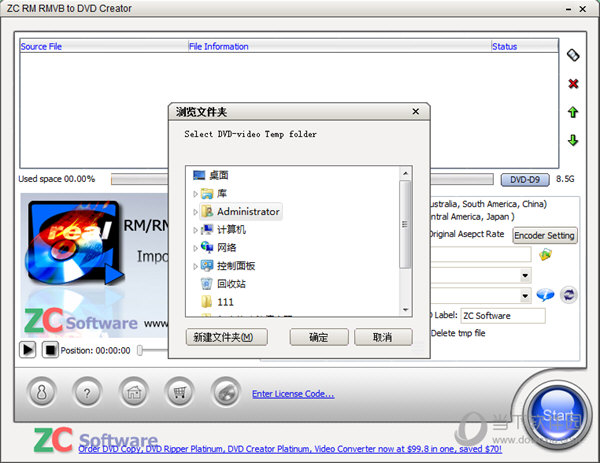Open the lower dropdown beside the speech bubble
The image size is (600, 463).
pyautogui.click(x=525, y=295)
